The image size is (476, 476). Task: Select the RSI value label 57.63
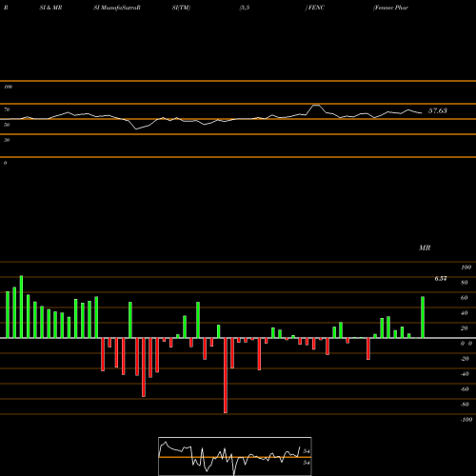pyautogui.click(x=438, y=110)
